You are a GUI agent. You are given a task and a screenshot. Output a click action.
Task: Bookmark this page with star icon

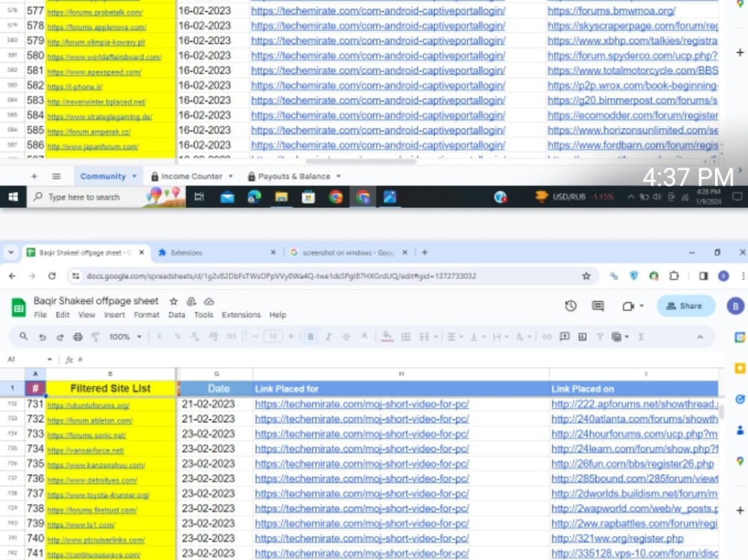coord(586,276)
